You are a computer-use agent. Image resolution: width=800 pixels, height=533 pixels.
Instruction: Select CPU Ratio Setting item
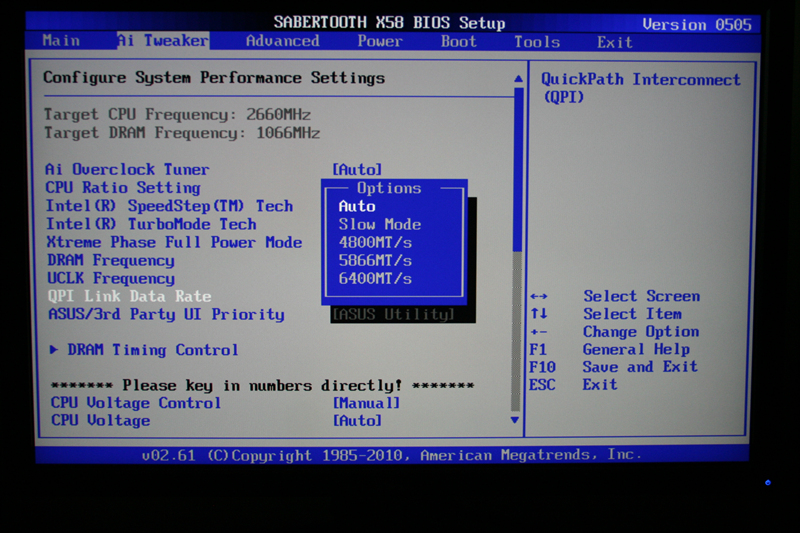pos(123,188)
